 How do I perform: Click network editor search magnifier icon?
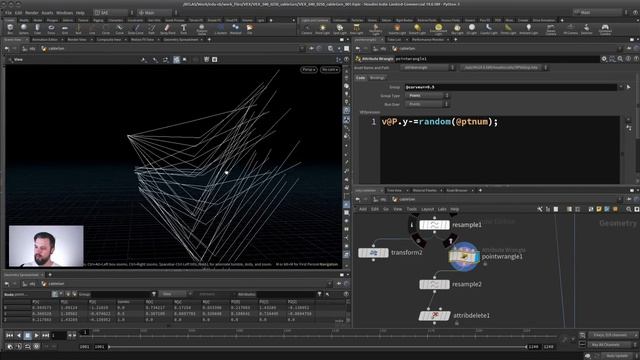tap(629, 209)
